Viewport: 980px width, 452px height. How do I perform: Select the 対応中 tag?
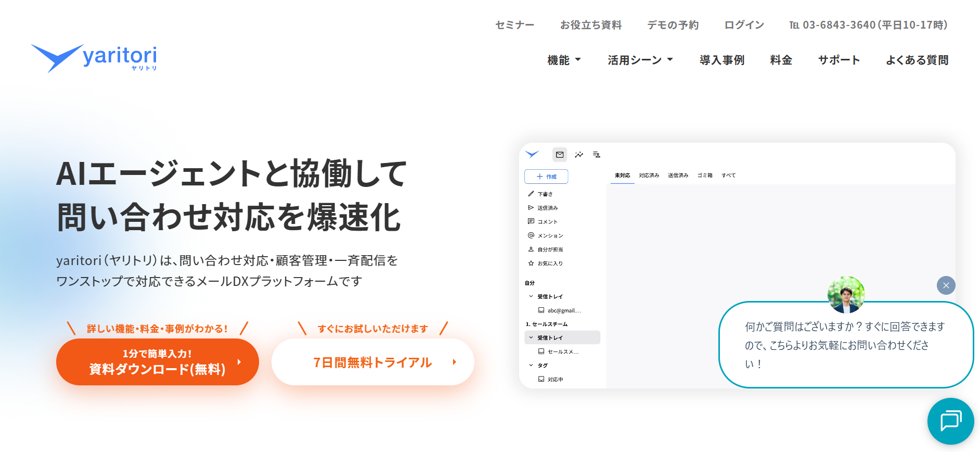coord(555,379)
